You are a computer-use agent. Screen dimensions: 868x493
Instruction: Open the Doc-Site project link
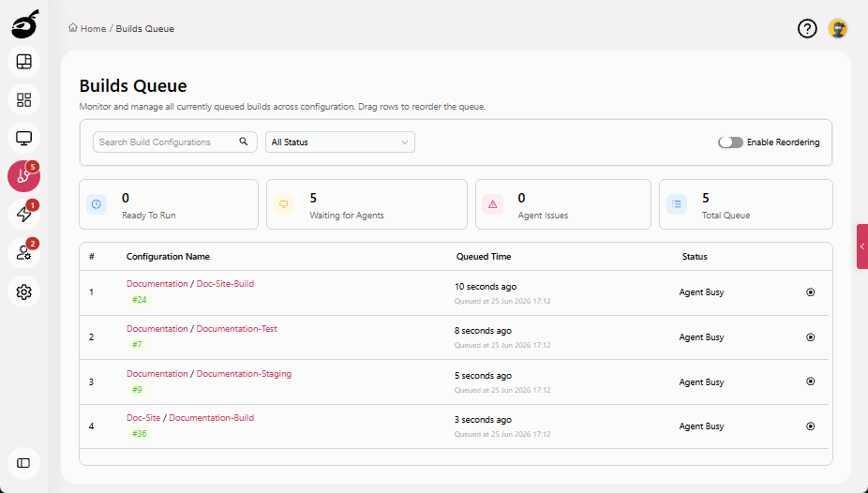pyautogui.click(x=143, y=418)
